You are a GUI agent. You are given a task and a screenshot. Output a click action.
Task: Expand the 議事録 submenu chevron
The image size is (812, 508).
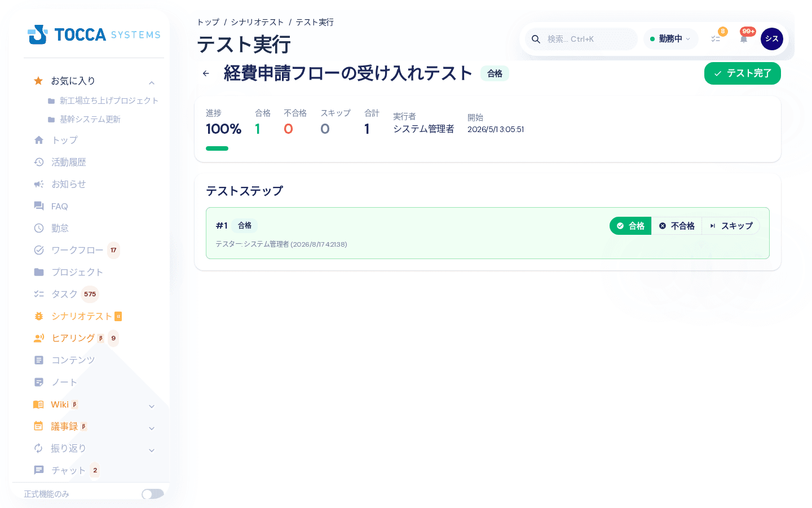pos(152,428)
